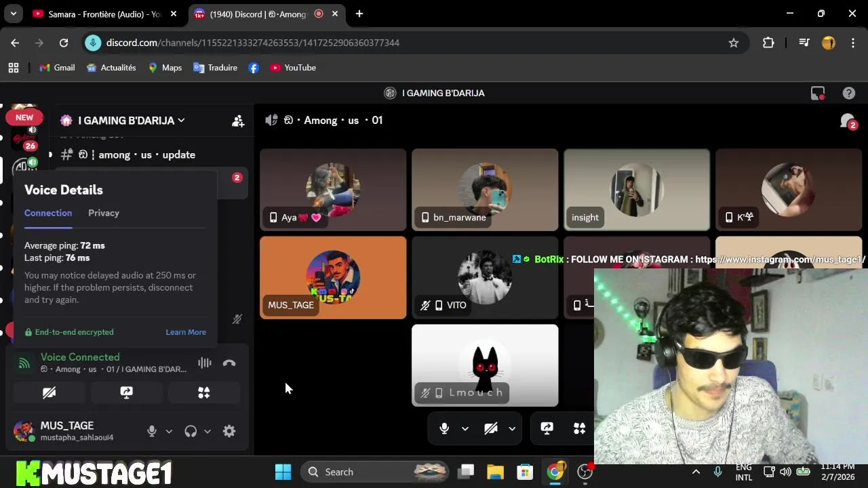
Task: Expand output device options next to the headphones
Action: point(208,431)
